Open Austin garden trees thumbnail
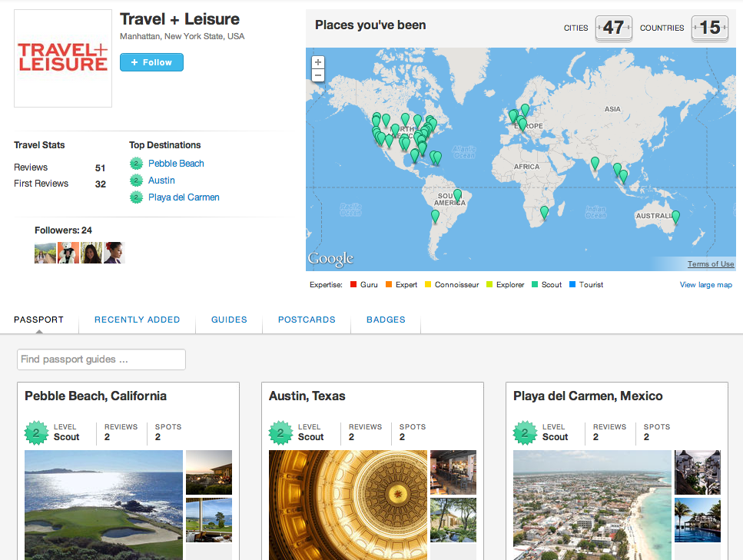Viewport: 743px width, 560px height. tap(453, 520)
